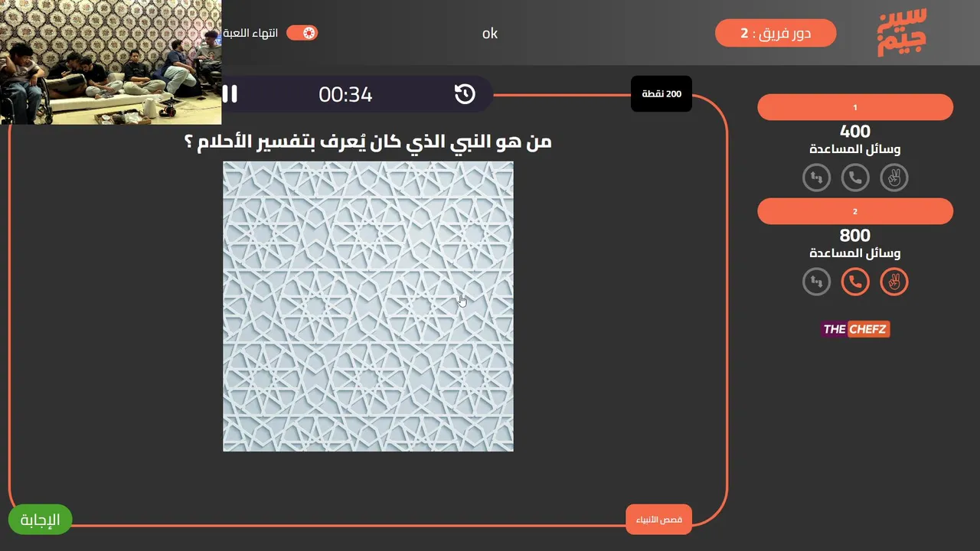Reset the timer with the restart icon
980x551 pixels.
coord(465,94)
